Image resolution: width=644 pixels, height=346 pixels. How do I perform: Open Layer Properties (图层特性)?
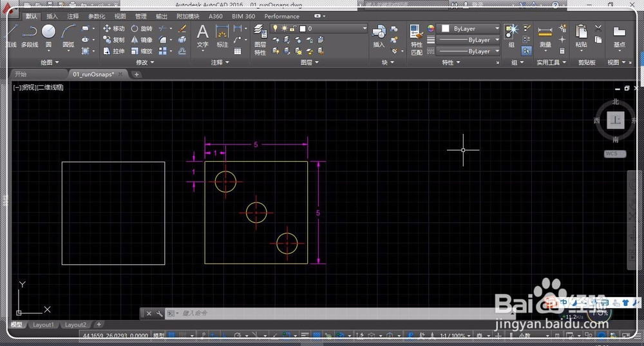(260, 40)
